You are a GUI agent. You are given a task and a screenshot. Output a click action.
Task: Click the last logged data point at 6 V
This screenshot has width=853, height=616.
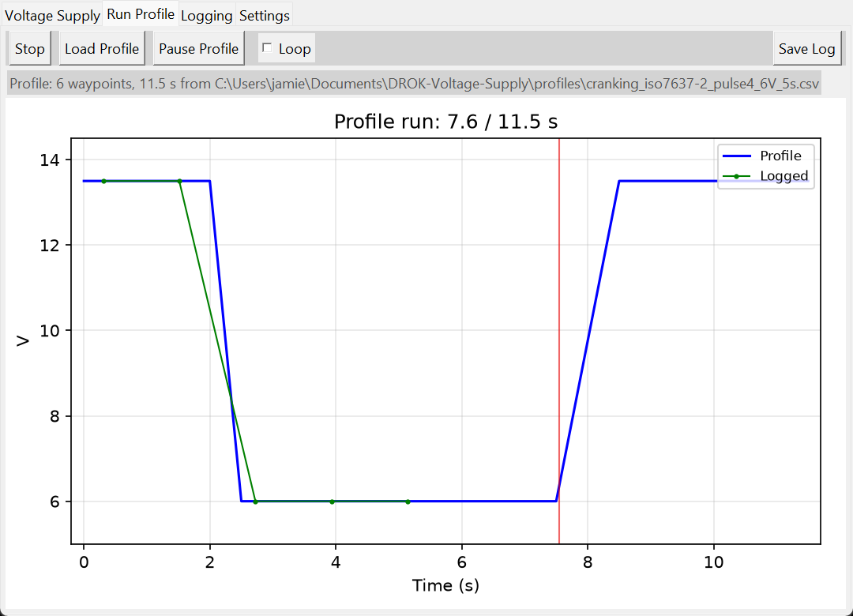coord(408,501)
